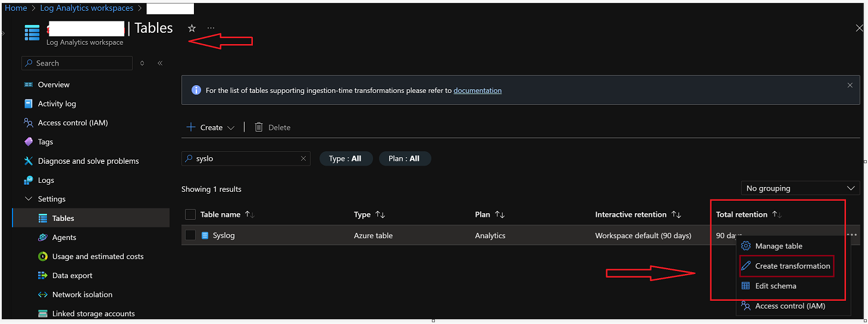Open the Plan : All filter
The image size is (868, 324).
coord(405,158)
